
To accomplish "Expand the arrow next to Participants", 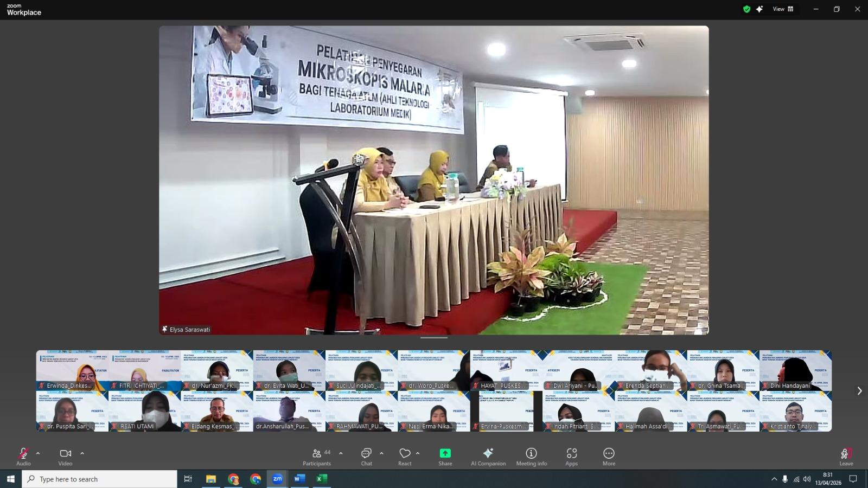I will tap(341, 453).
